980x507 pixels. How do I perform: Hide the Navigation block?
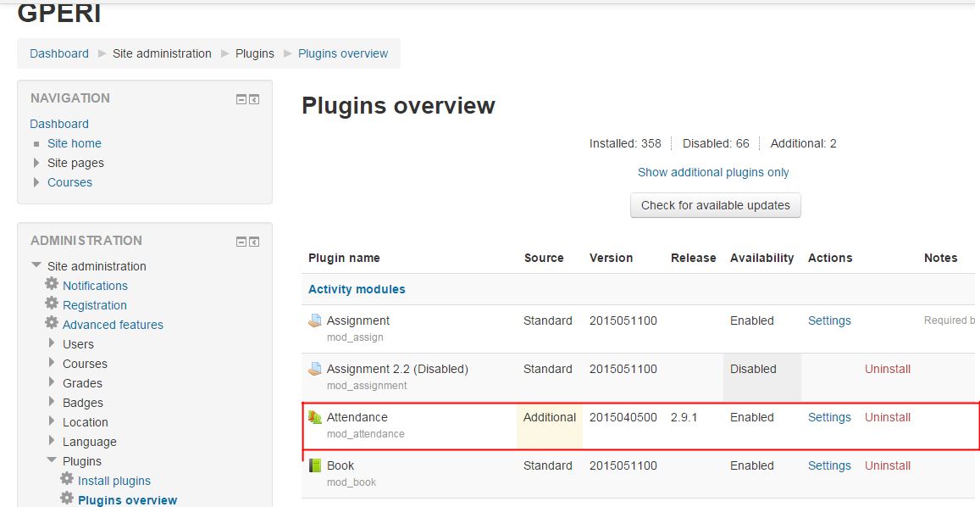tap(241, 99)
